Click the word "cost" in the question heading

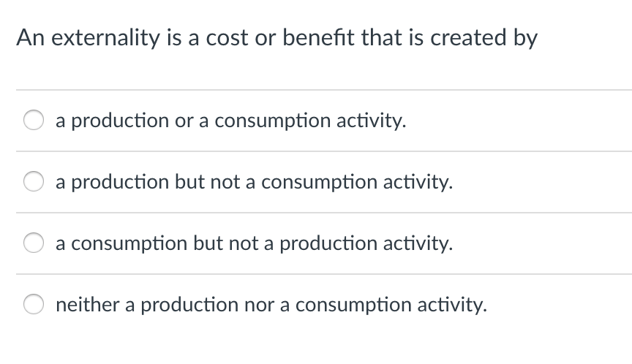pyautogui.click(x=227, y=38)
